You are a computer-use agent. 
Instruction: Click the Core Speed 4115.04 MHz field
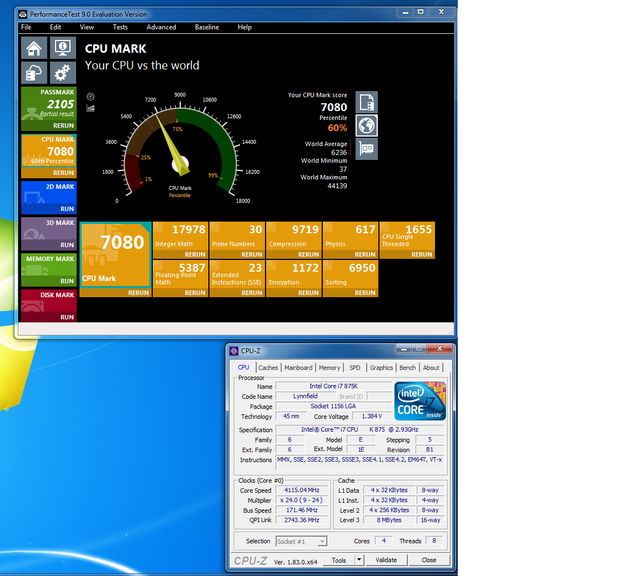[x=302, y=490]
